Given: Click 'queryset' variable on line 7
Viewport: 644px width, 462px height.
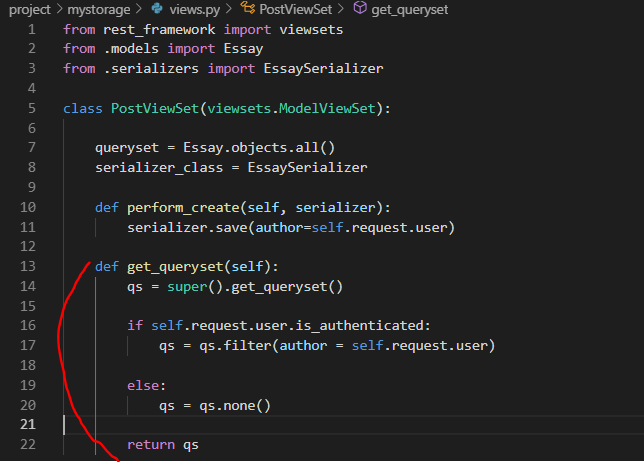Looking at the screenshot, I should (x=127, y=148).
